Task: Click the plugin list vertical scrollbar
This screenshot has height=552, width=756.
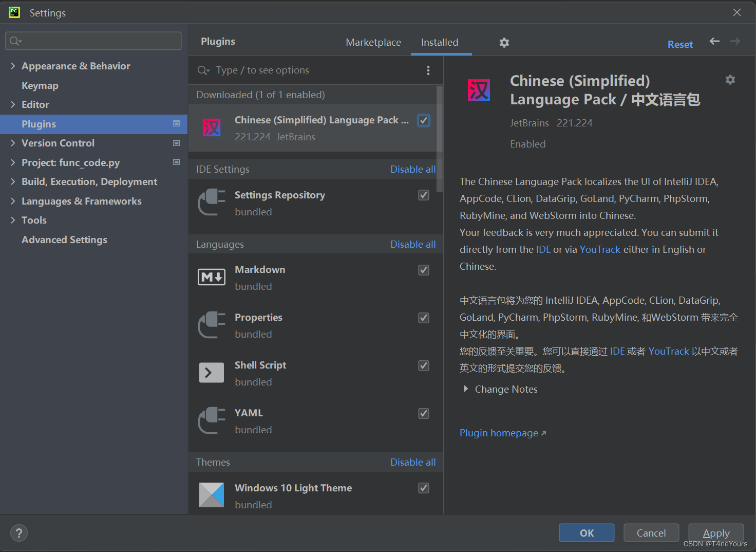Action: 440,139
